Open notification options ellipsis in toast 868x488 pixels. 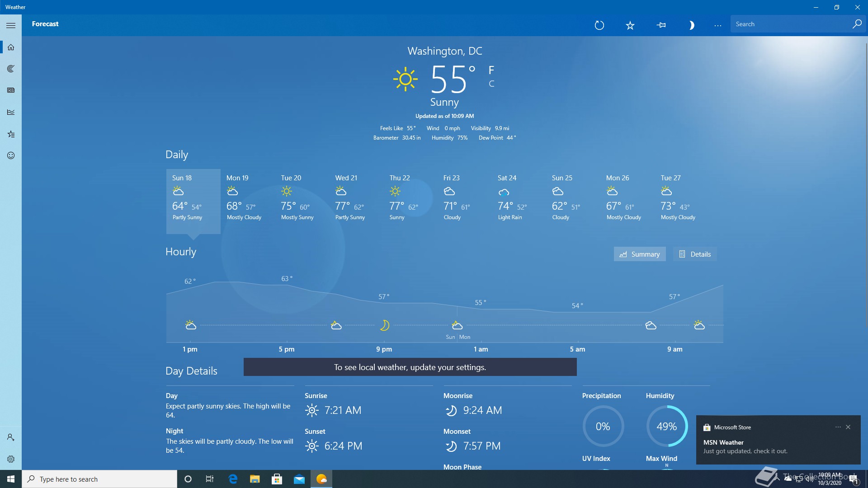tap(838, 427)
